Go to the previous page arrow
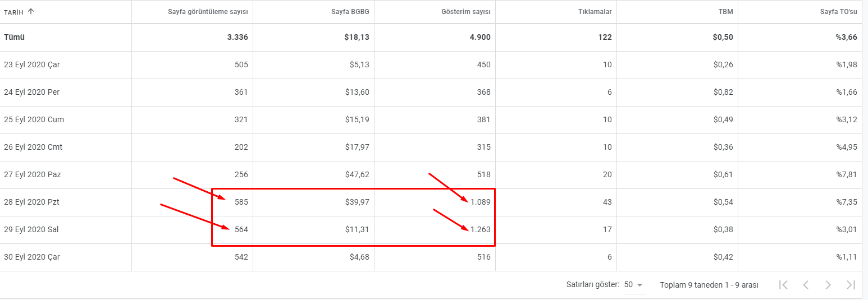This screenshot has height=300, width=868. (x=806, y=285)
